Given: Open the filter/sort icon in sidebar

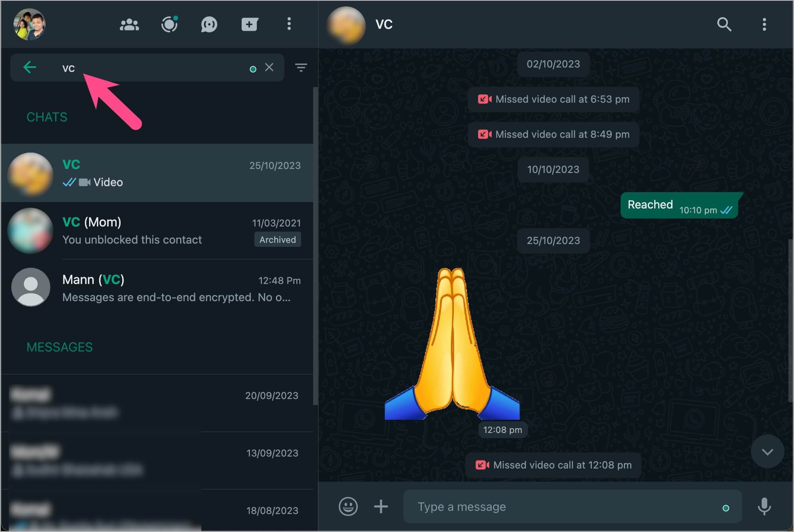Looking at the screenshot, I should point(302,67).
